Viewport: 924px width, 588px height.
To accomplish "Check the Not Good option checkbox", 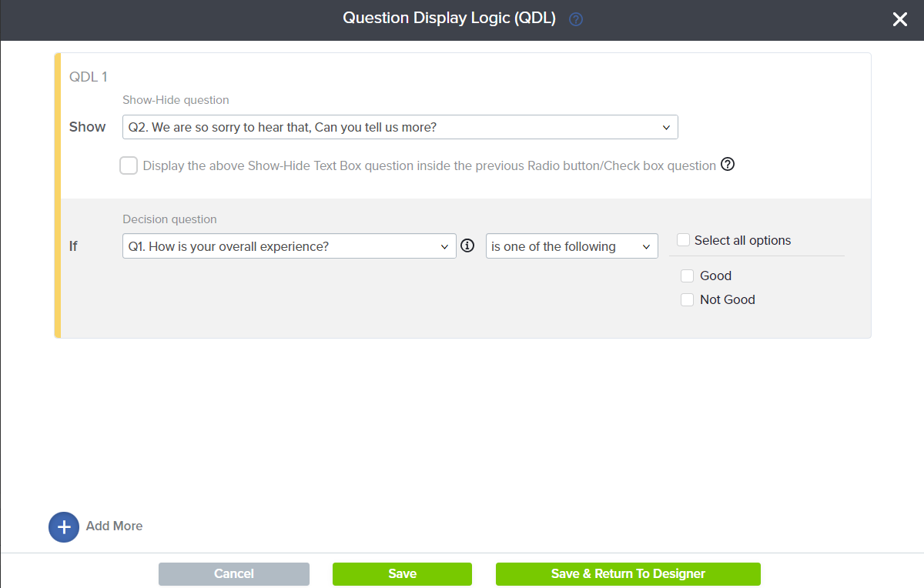I will pyautogui.click(x=688, y=300).
